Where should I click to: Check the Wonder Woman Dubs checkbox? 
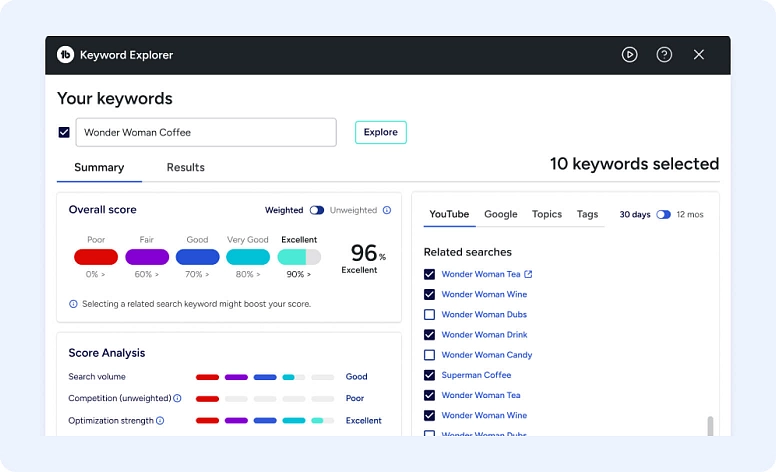[430, 315]
